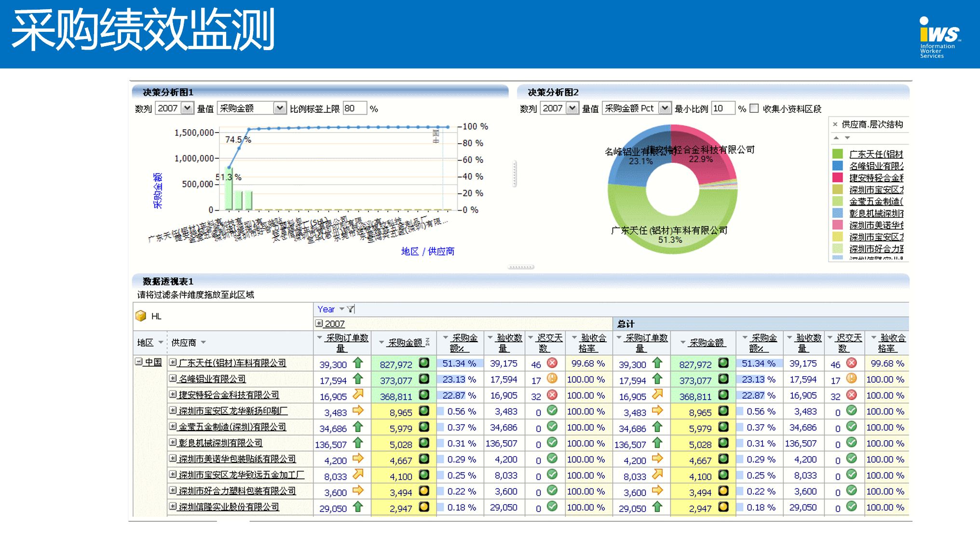980x539 pixels.
Task: Click sort indicator next to 2007 采购金额 header
Action: [427, 342]
